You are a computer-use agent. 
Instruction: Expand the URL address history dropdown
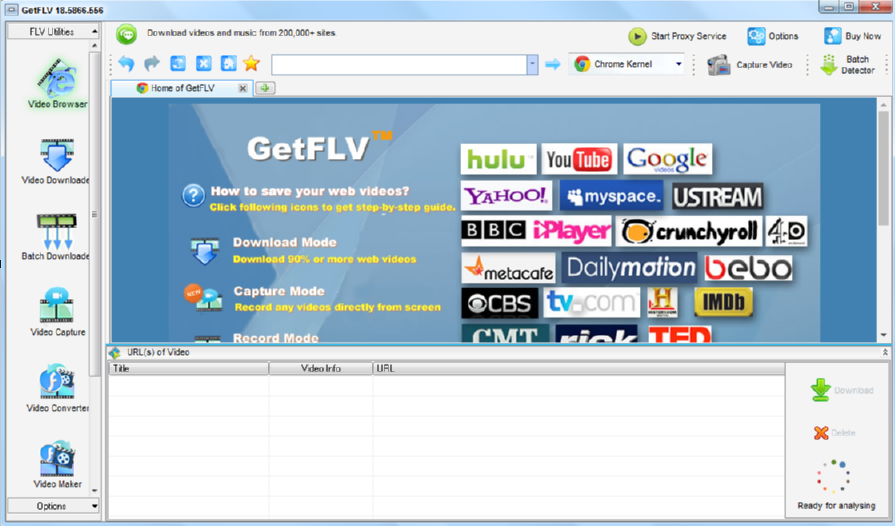(x=532, y=64)
